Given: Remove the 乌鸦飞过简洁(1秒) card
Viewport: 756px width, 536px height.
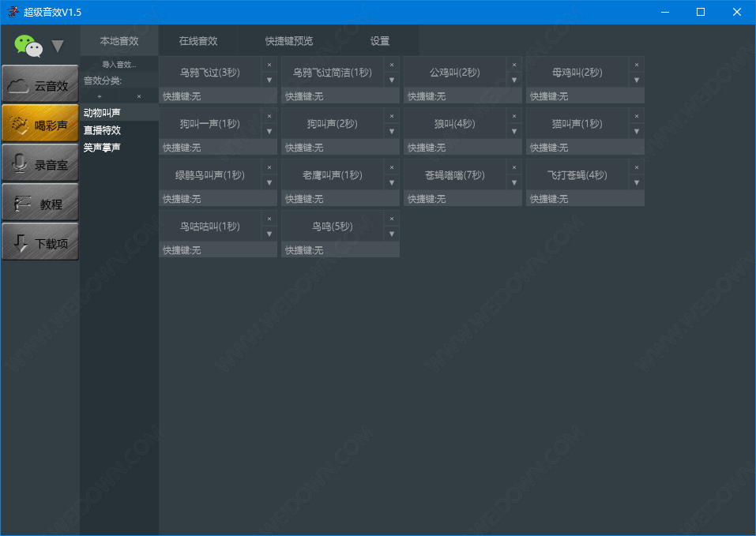Looking at the screenshot, I should pos(392,65).
